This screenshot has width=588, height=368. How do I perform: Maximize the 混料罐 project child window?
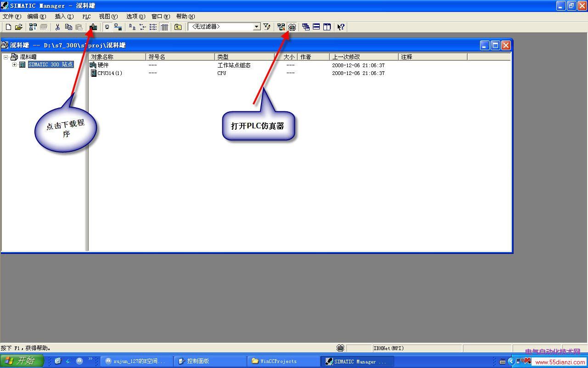[x=495, y=45]
